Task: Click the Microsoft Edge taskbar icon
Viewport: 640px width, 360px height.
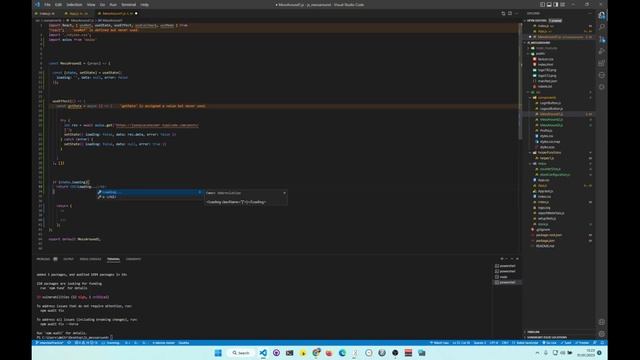Action: 342,353
